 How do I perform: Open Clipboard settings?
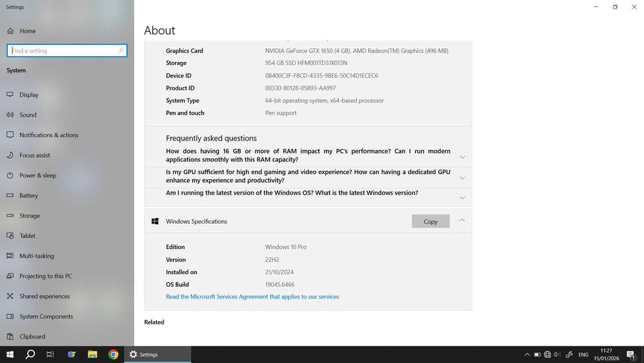(x=32, y=337)
